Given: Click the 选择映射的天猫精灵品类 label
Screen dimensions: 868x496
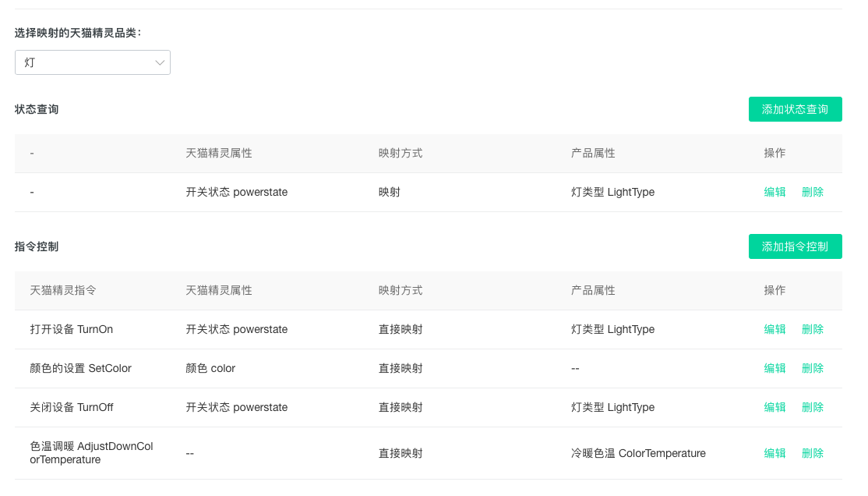Looking at the screenshot, I should click(x=78, y=34).
